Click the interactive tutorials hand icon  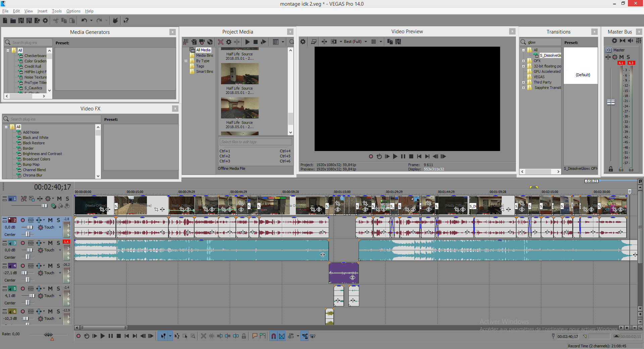click(115, 20)
